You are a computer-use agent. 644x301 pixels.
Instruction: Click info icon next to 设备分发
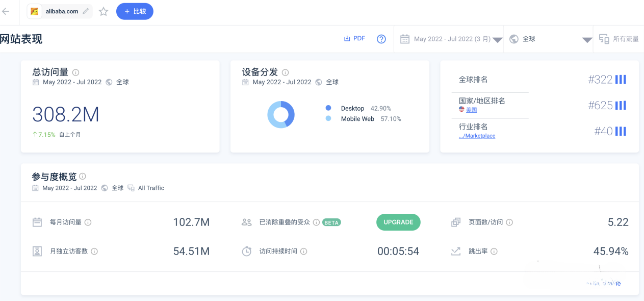point(285,72)
